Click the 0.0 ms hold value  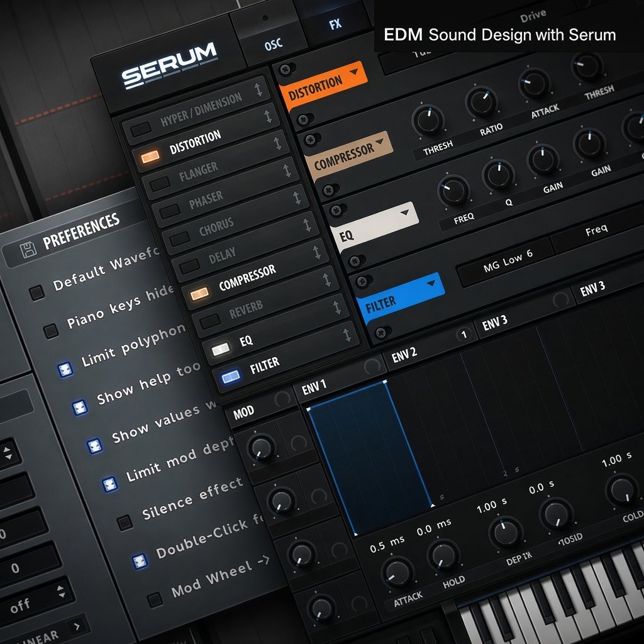click(x=434, y=527)
